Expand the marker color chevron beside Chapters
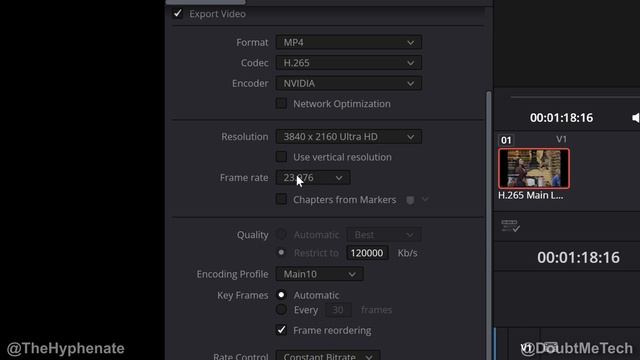This screenshot has height=360, width=640. (425, 199)
